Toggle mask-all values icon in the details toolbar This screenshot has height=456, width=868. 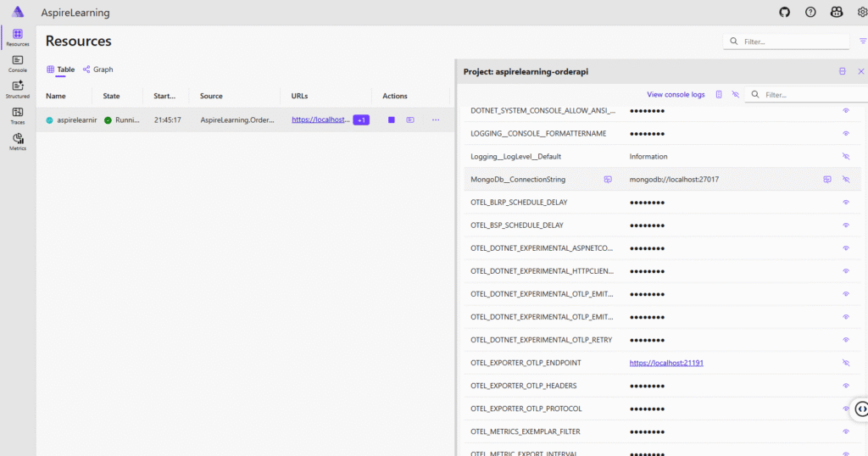[735, 95]
